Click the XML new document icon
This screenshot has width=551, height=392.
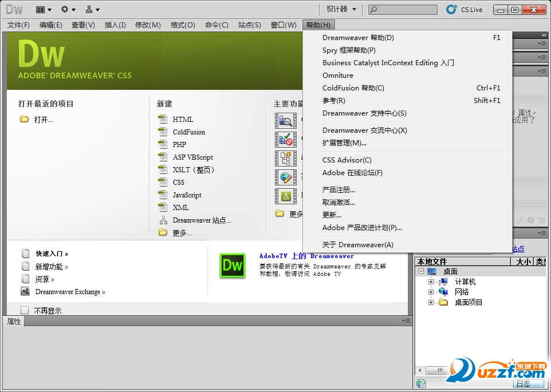163,207
